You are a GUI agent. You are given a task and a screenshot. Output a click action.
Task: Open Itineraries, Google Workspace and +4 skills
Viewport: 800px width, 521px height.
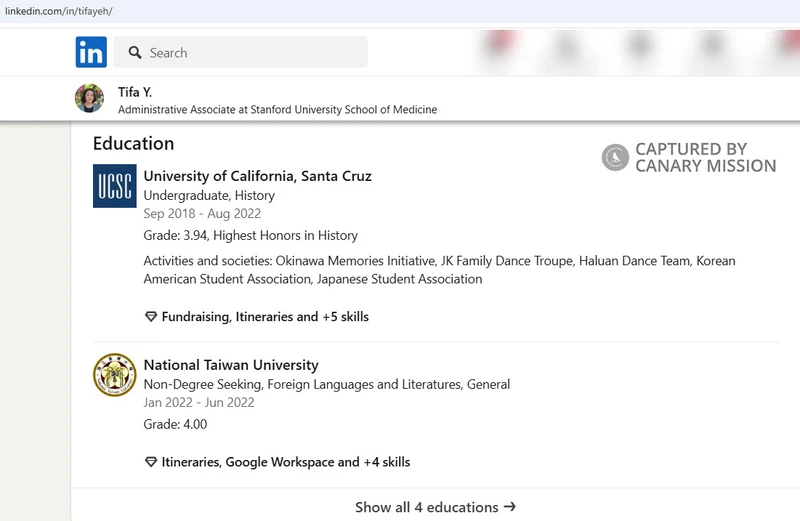[x=286, y=462]
